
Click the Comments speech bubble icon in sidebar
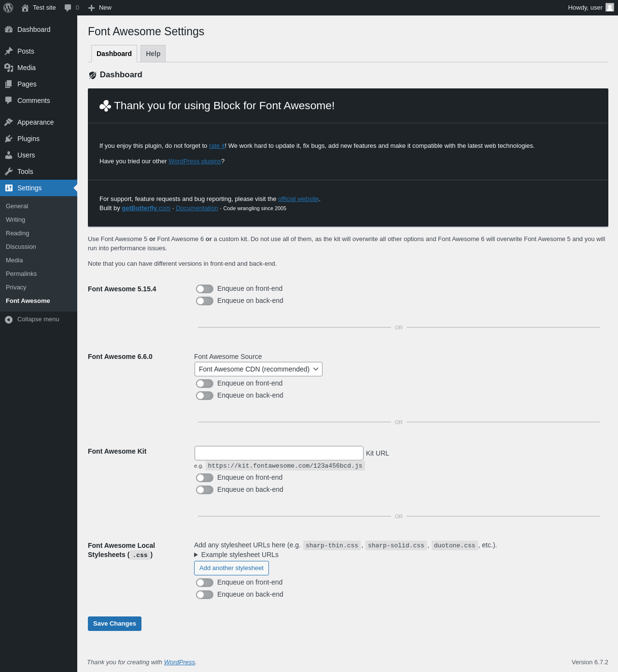[9, 100]
